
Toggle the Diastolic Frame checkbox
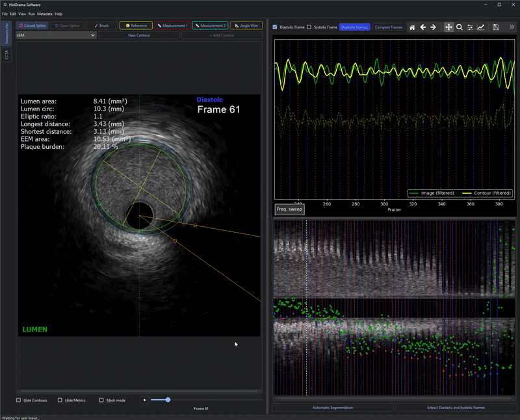pos(275,27)
